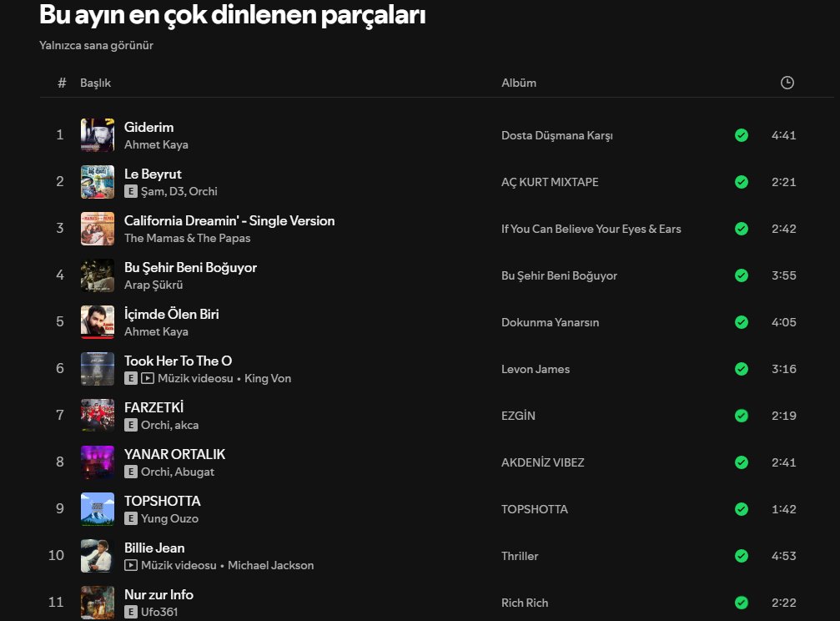Viewport: 840px width, 621px height.
Task: Click explicit E badge on YANAR ORTALIK
Action: [131, 472]
